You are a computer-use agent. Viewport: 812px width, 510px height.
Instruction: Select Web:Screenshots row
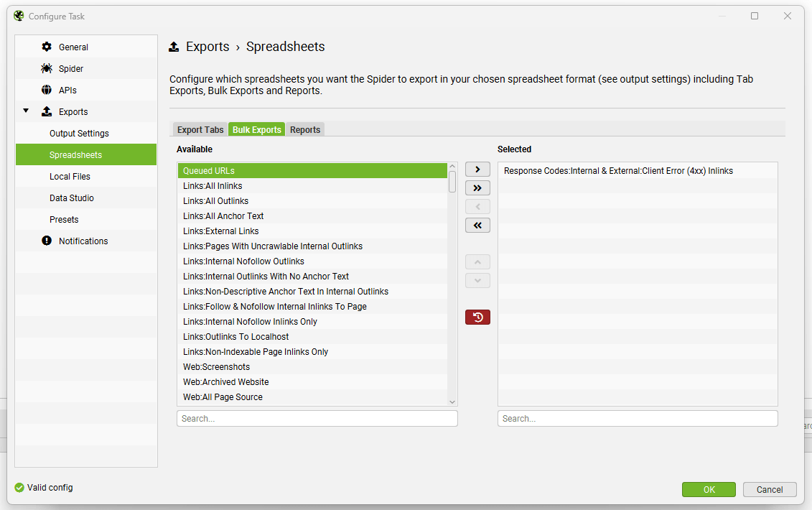point(312,366)
